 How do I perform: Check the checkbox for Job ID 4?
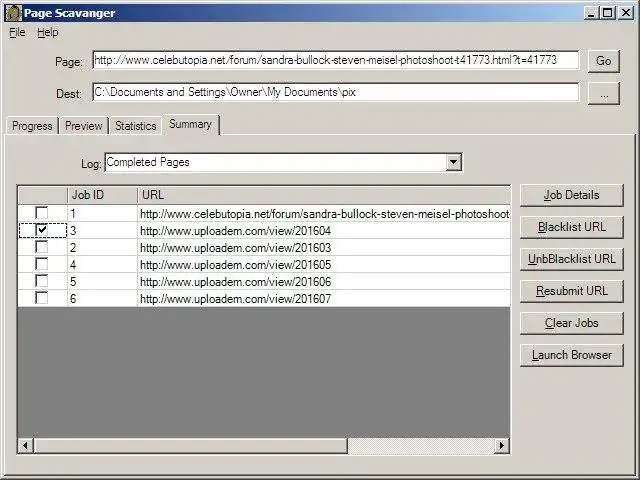click(41, 264)
